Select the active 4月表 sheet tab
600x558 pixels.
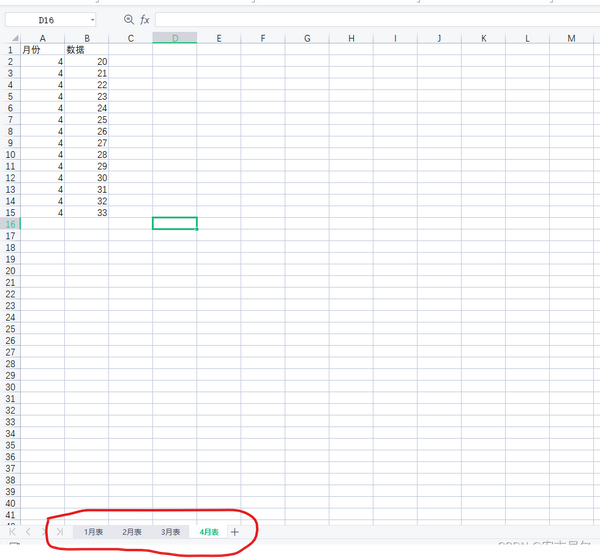coord(209,532)
